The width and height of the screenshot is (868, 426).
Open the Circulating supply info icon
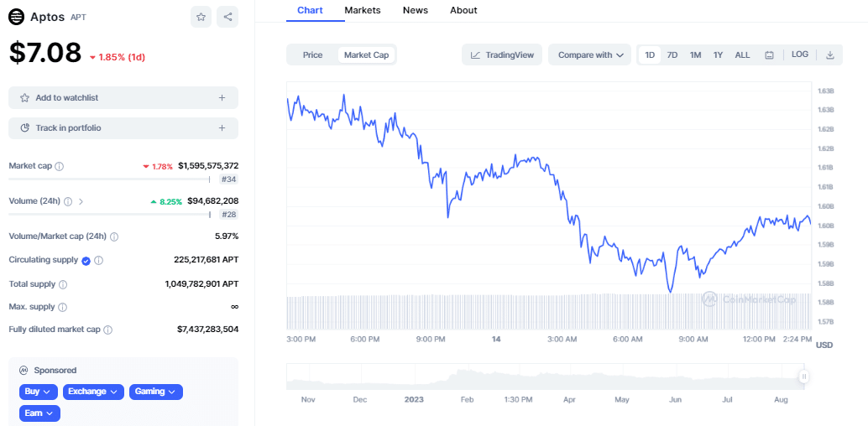click(x=98, y=261)
